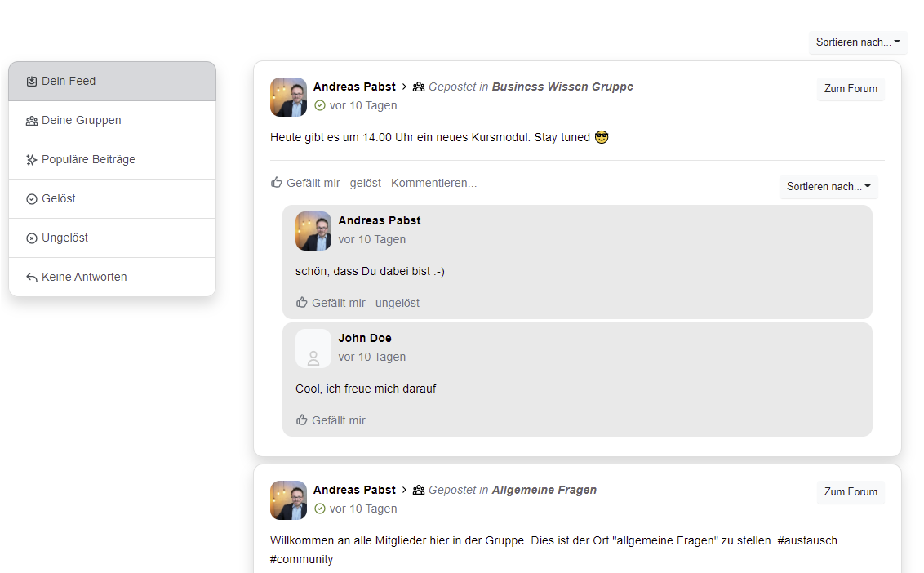The height and width of the screenshot is (573, 924).
Task: Click the green solved checkmark on first post
Action: tap(320, 105)
